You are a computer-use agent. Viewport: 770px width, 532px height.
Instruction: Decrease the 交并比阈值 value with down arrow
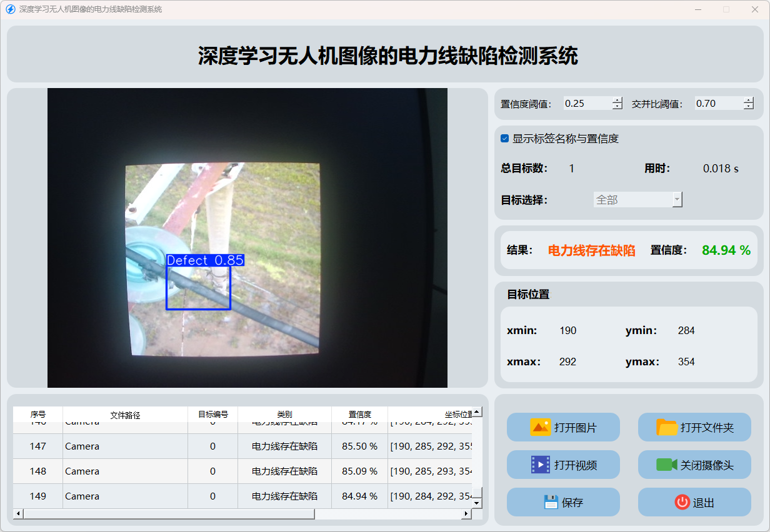tap(749, 107)
